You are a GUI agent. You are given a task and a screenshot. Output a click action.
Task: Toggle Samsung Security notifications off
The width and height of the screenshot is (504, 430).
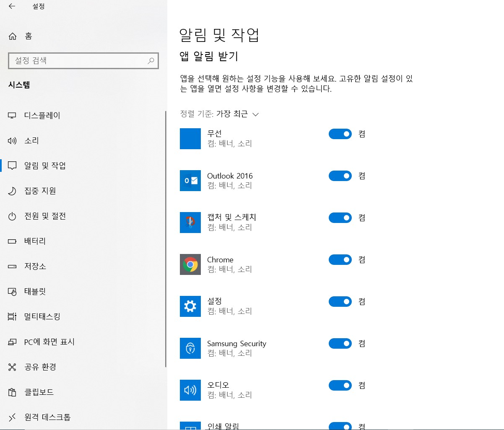tap(340, 343)
